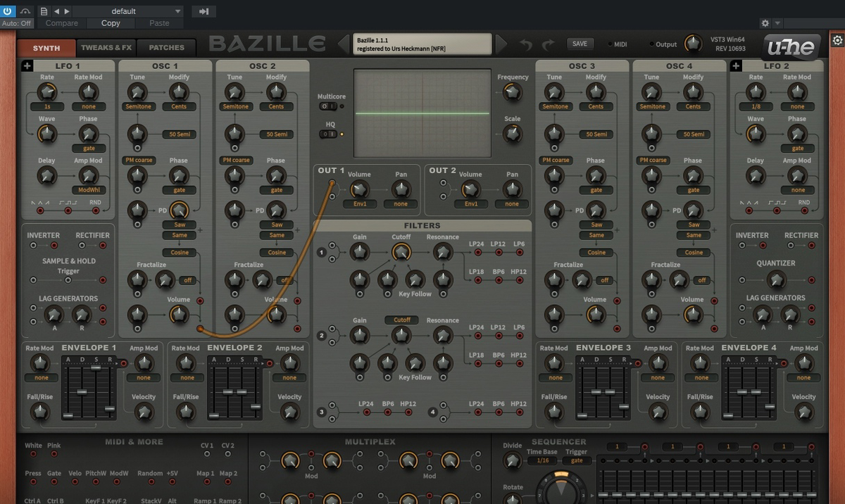Viewport: 845px width, 504px height.
Task: Click the Compare button
Action: (62, 23)
